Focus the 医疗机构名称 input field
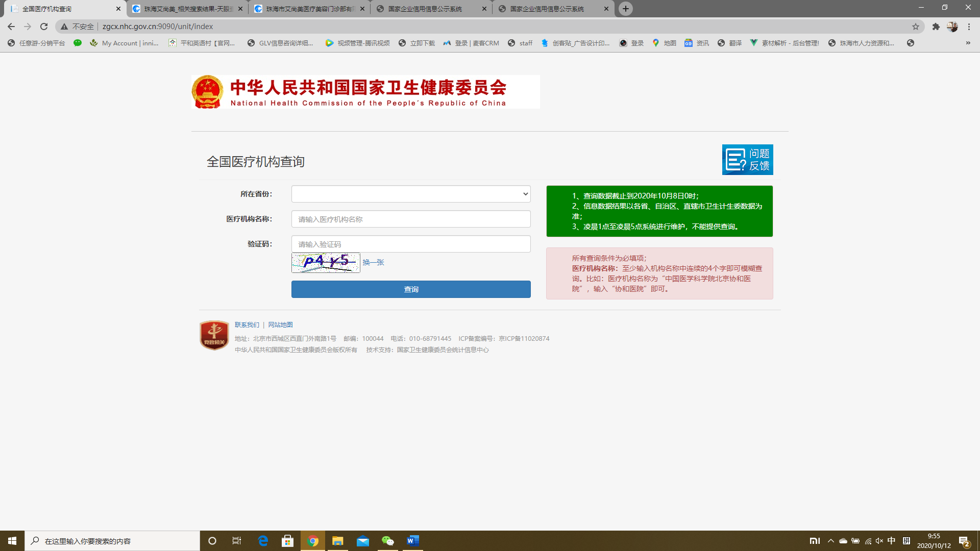980x551 pixels. (x=411, y=219)
